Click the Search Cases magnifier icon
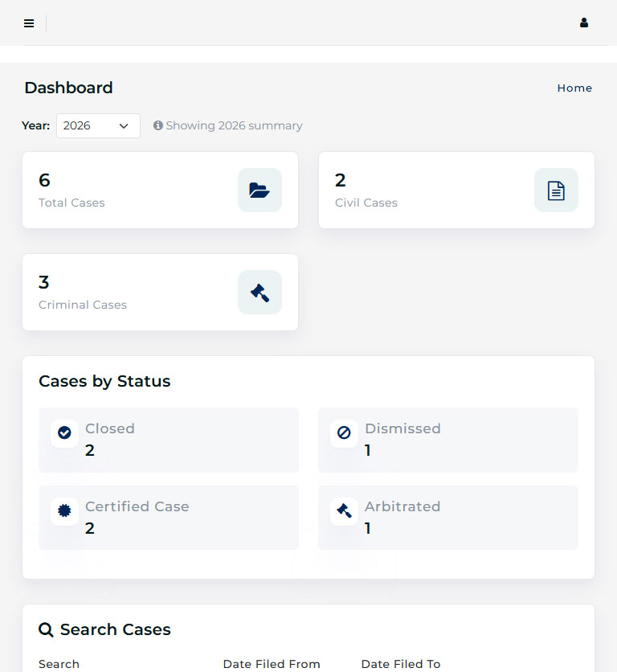 coord(47,629)
